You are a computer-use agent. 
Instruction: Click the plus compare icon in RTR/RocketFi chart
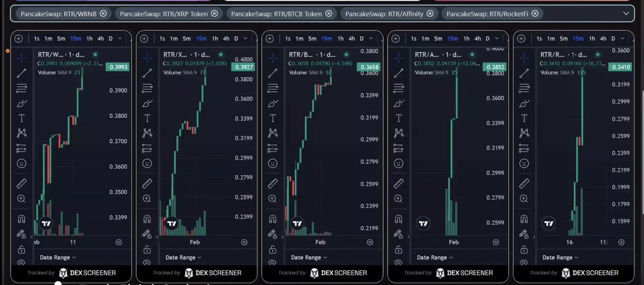pyautogui.click(x=521, y=38)
